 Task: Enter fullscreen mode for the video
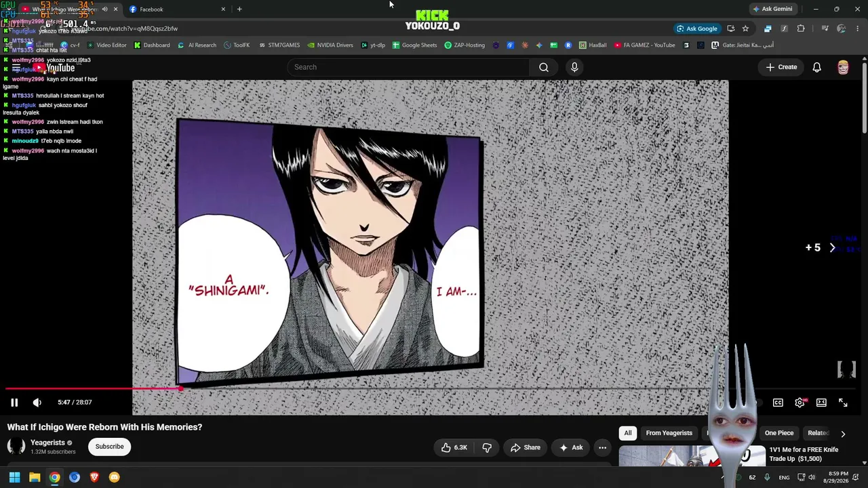[x=843, y=403]
